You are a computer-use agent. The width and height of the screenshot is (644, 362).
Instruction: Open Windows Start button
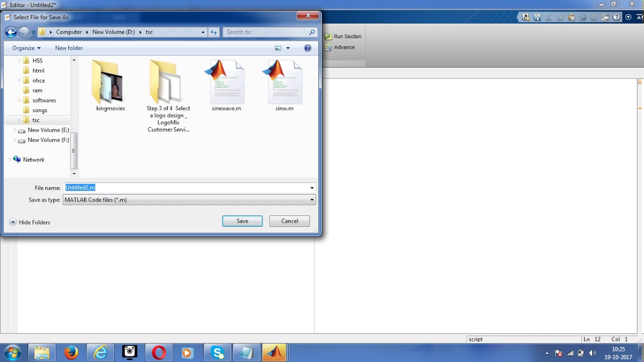(x=13, y=353)
